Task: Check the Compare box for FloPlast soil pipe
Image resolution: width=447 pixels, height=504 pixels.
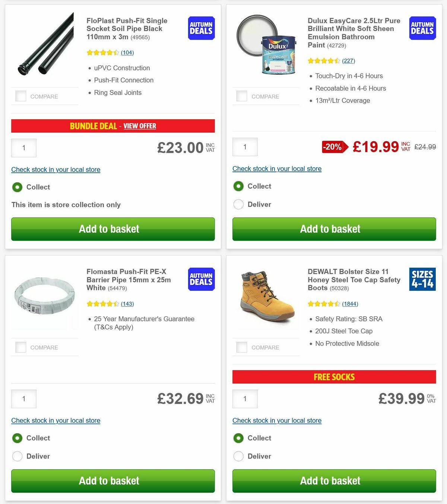Action: [20, 96]
